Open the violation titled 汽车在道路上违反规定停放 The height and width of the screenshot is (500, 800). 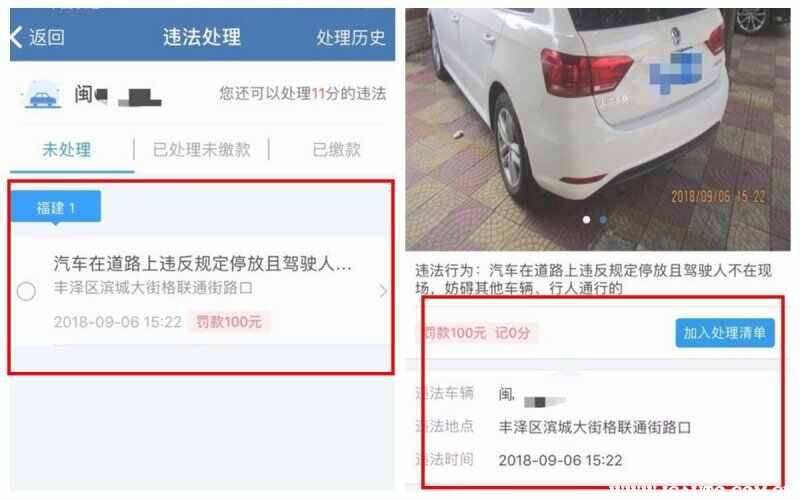(x=202, y=264)
